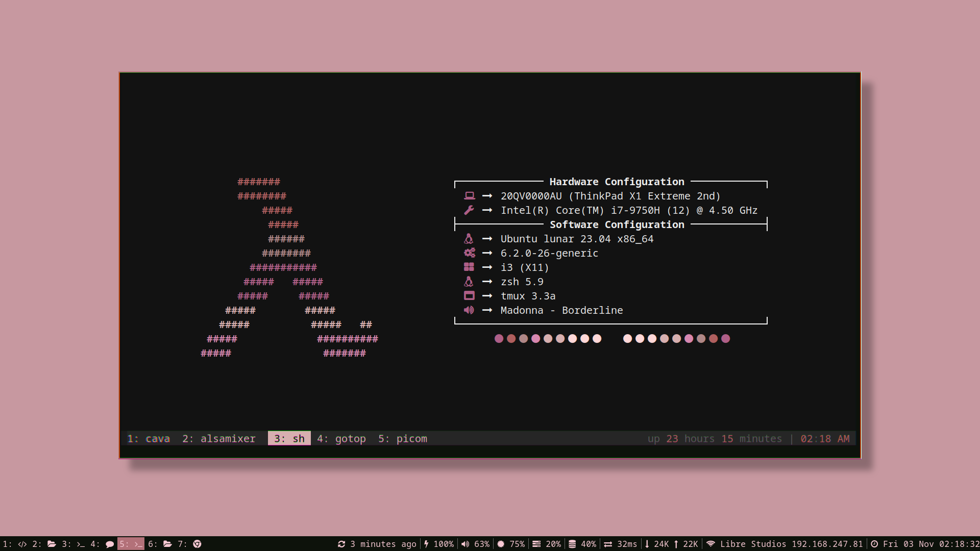Click the laptop icon beside the ThinkPad model
This screenshot has height=551, width=980.
tap(469, 195)
